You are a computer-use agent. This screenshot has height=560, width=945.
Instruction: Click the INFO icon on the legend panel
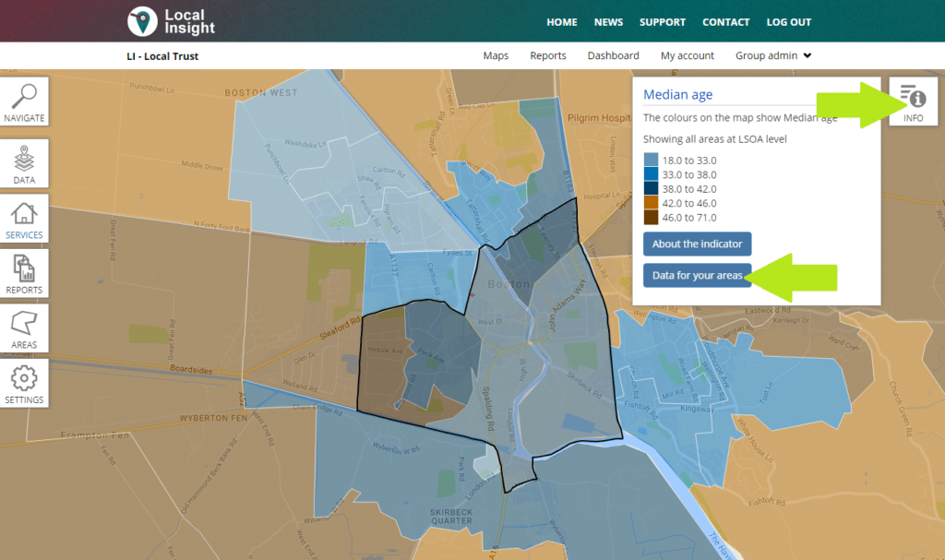tap(912, 101)
